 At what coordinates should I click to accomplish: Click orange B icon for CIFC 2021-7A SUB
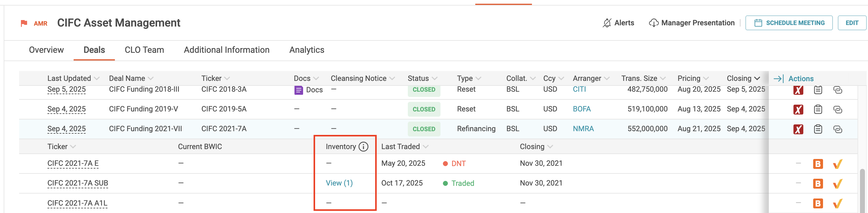pos(818,184)
